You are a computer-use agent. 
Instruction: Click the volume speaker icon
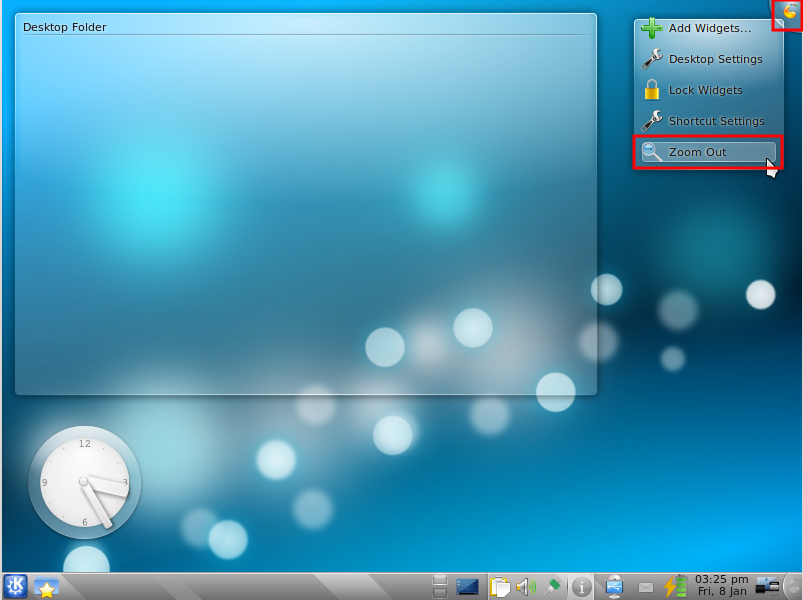526,587
